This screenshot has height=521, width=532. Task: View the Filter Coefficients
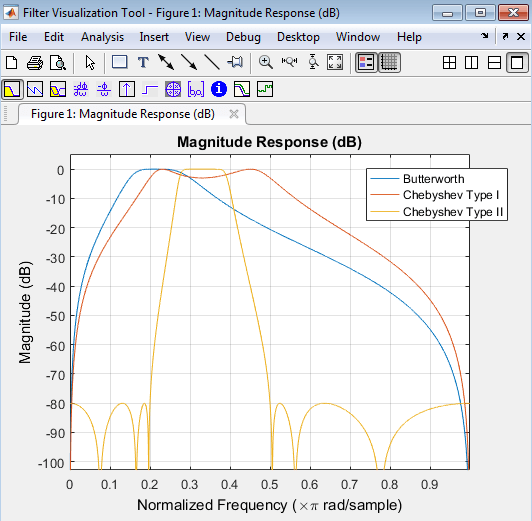(x=196, y=90)
